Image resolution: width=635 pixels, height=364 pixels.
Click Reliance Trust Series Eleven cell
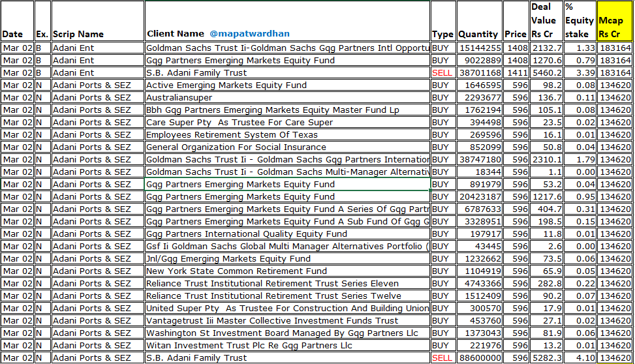pyautogui.click(x=287, y=283)
